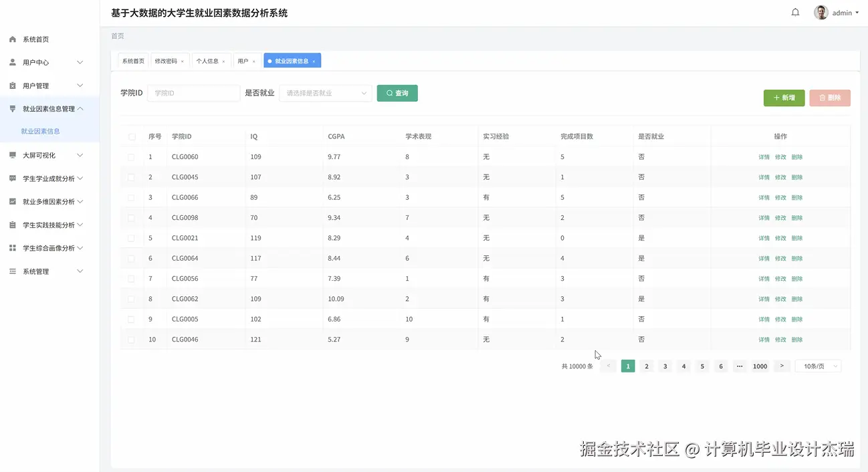Image resolution: width=868 pixels, height=472 pixels.
Task: Go to page 2 in pagination
Action: coord(647,366)
